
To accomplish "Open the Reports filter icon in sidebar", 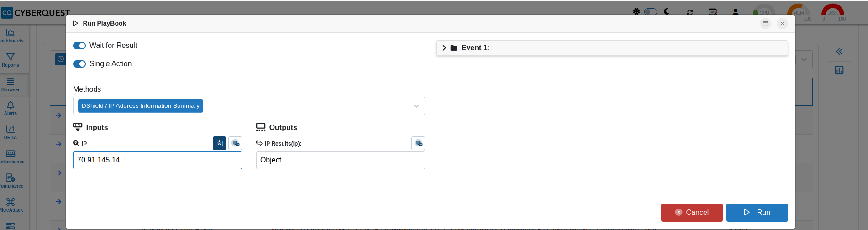I will coord(11,60).
